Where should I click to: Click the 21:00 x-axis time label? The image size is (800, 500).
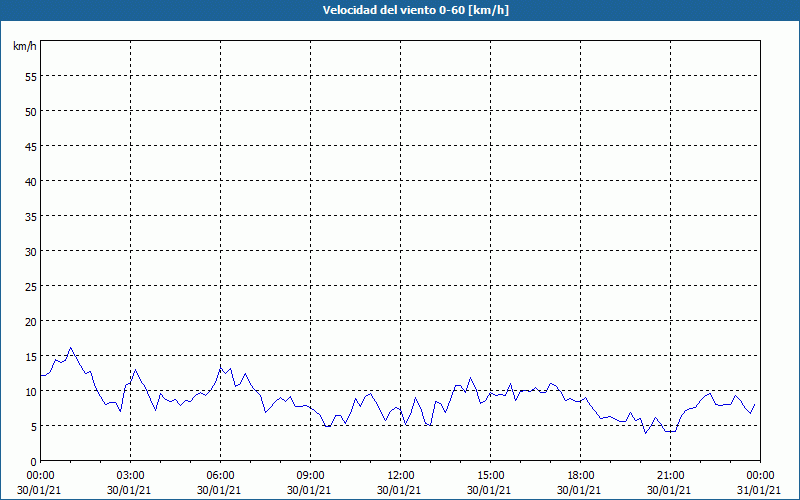pyautogui.click(x=670, y=475)
